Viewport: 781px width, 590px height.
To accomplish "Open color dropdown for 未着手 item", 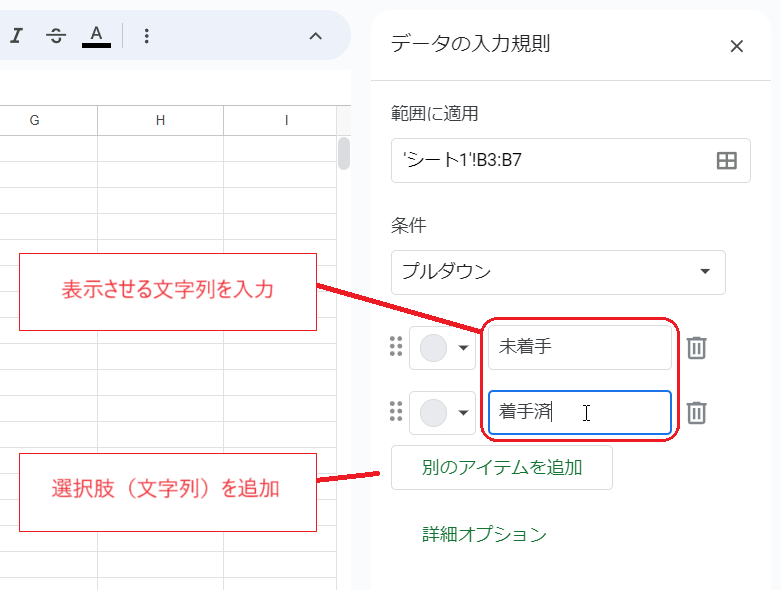I will point(442,348).
